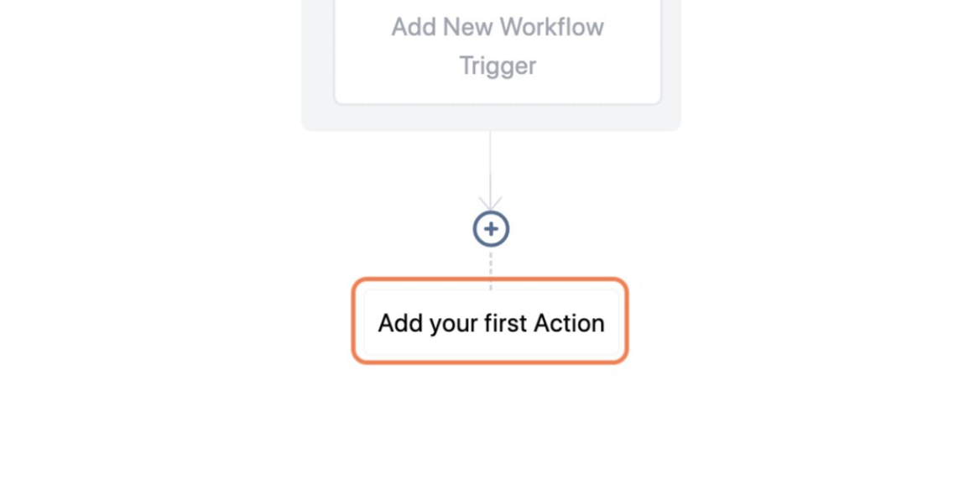Click Add your first Action
Image resolution: width=980 pixels, height=485 pixels.
pyautogui.click(x=491, y=323)
